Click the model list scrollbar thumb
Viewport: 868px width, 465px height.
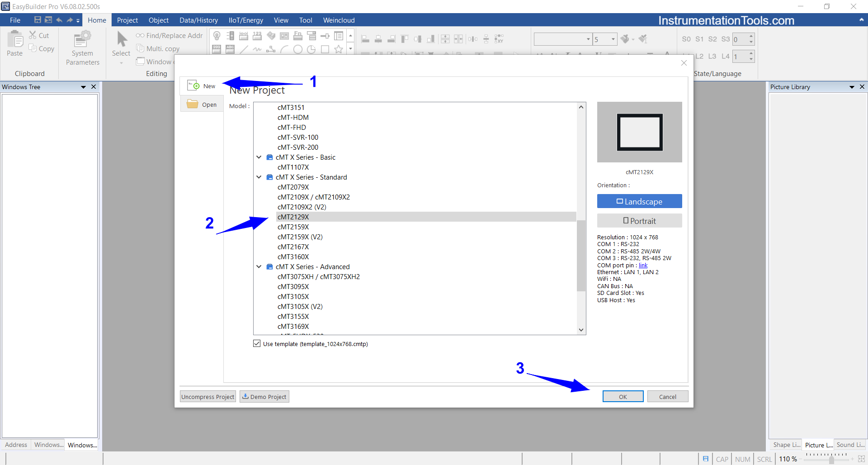pos(581,256)
